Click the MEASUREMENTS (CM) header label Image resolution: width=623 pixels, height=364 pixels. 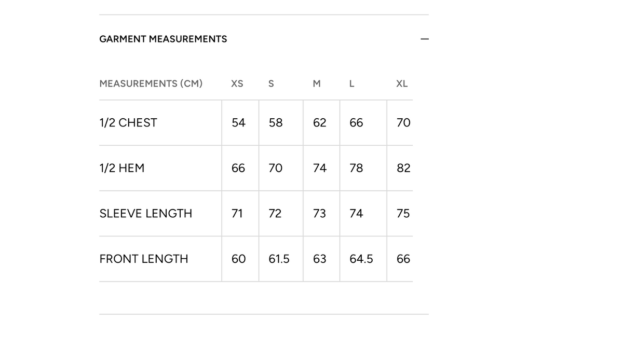pyautogui.click(x=151, y=83)
